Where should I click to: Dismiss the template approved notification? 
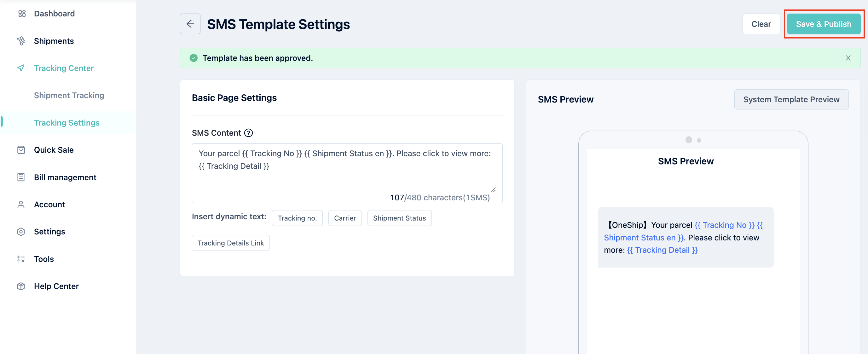click(848, 58)
